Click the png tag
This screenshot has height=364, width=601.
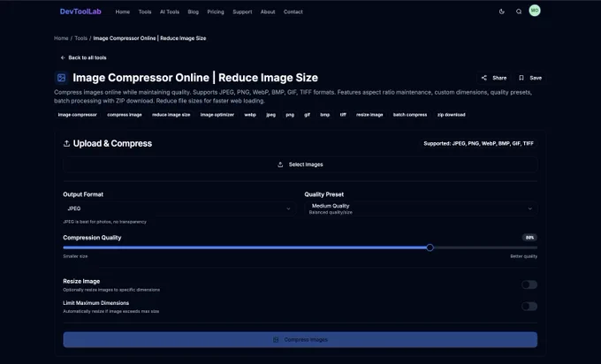pos(290,115)
